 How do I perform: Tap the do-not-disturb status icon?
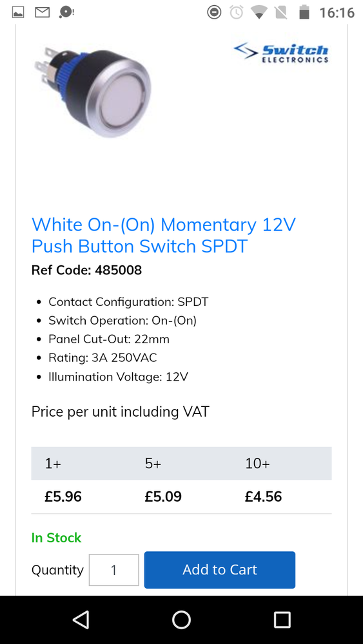pos(214,12)
